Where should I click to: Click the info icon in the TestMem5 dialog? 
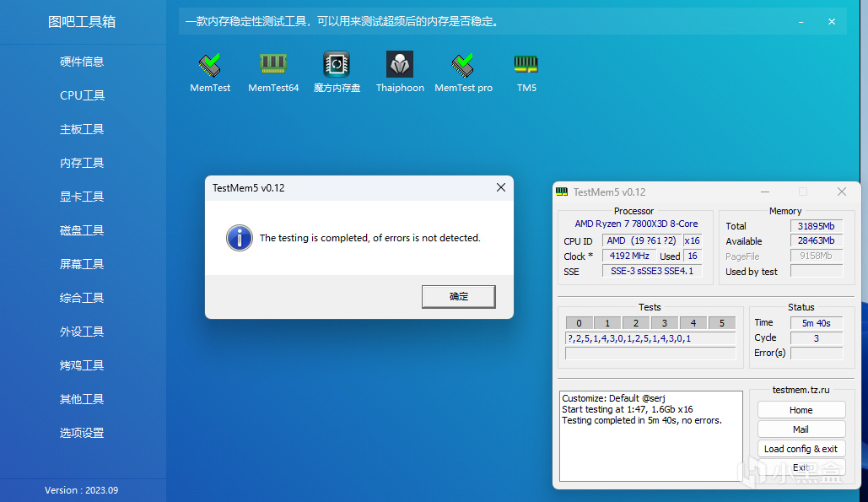coord(240,238)
